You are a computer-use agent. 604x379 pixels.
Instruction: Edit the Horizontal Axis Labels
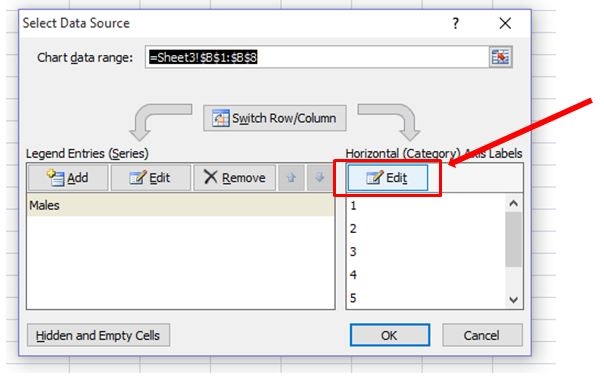(388, 178)
